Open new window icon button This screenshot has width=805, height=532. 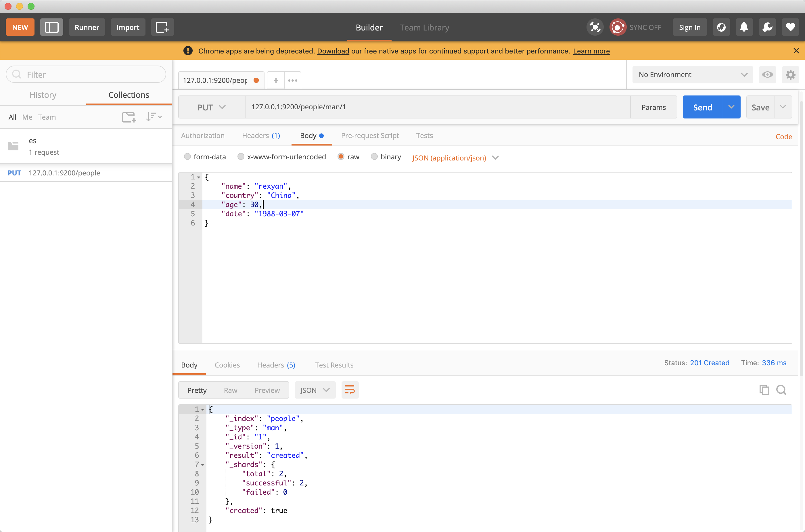(162, 27)
